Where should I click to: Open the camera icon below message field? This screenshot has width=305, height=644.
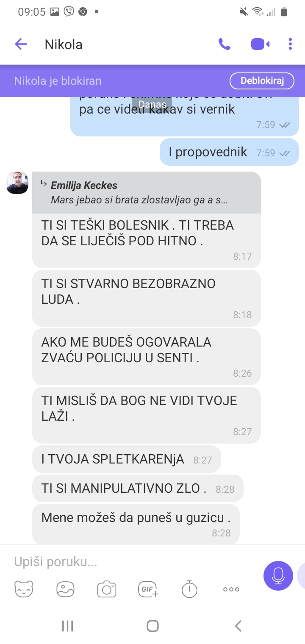[x=107, y=589]
